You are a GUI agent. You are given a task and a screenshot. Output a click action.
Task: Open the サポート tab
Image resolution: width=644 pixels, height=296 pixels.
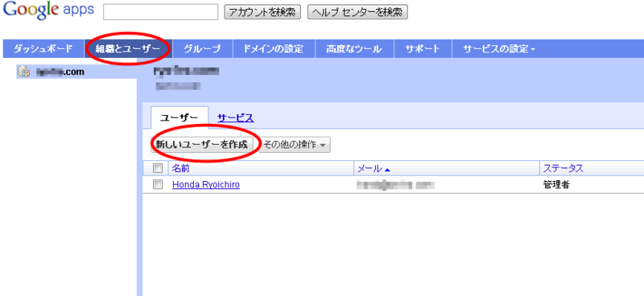point(423,49)
